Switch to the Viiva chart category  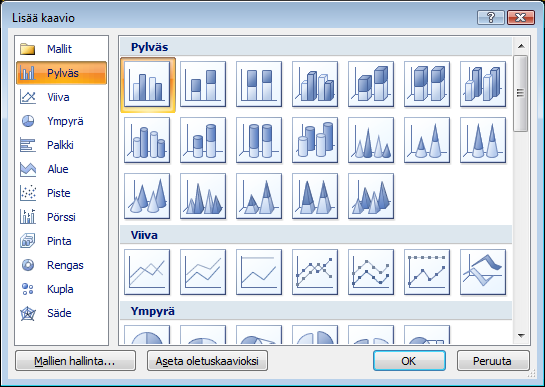tap(62, 97)
